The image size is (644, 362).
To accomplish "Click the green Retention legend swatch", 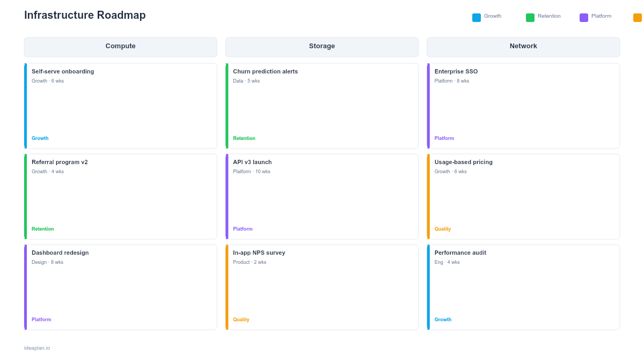I will (529, 17).
